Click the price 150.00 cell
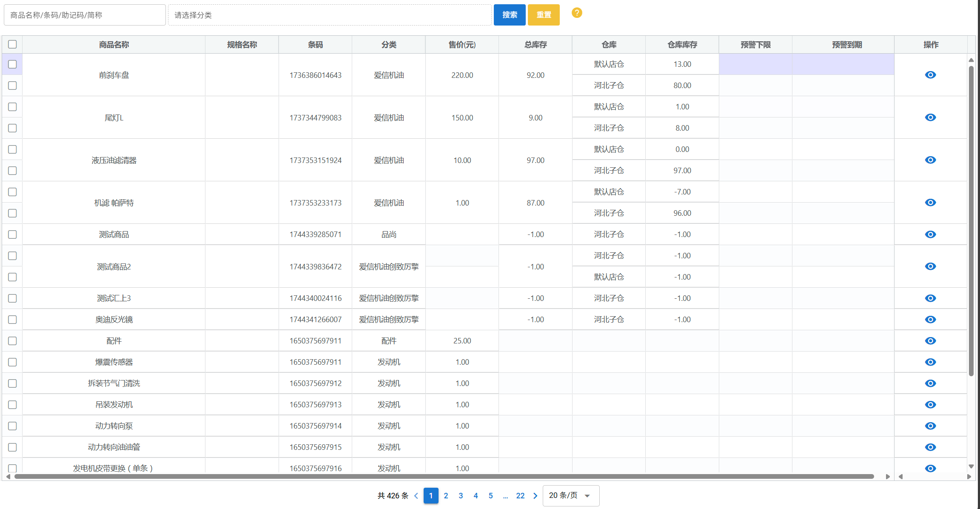Viewport: 980px width, 509px height. coord(462,118)
